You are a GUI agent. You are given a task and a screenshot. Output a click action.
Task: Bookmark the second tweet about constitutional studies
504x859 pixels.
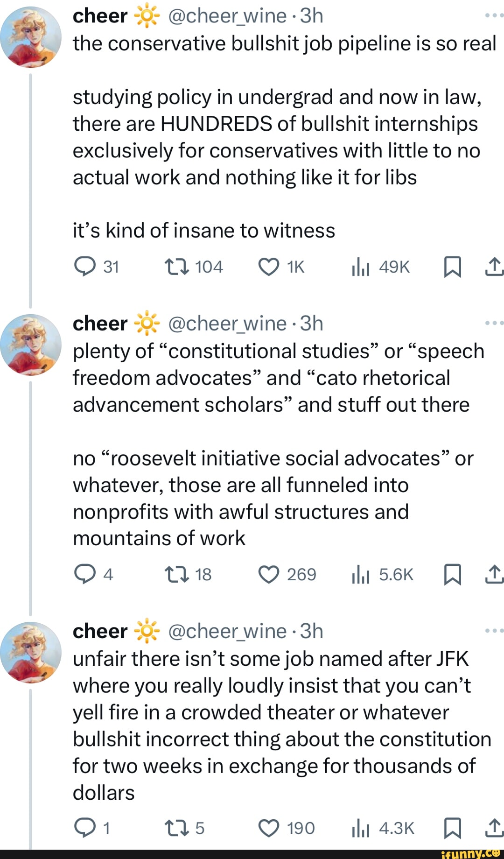coord(452,575)
